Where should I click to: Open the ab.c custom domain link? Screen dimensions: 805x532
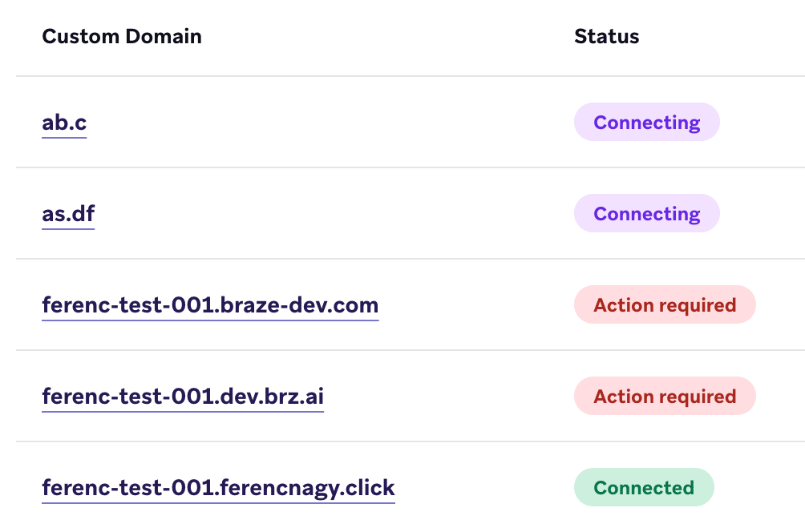coord(64,123)
